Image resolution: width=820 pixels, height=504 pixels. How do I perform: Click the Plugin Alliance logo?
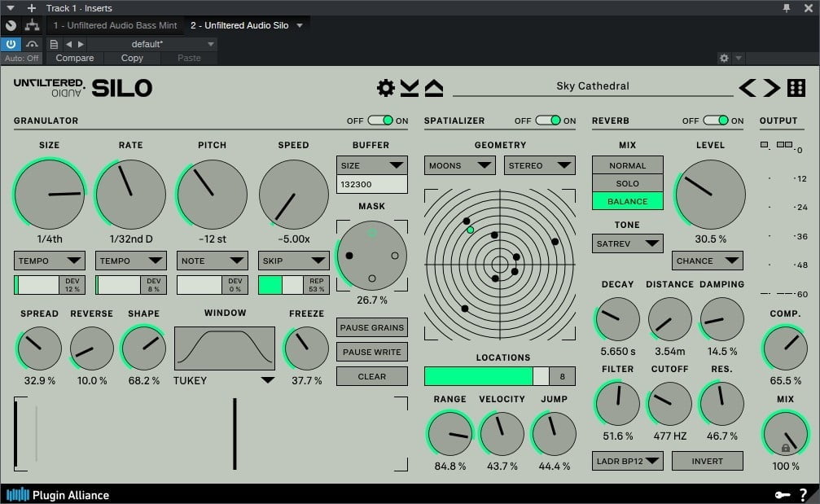pos(58,494)
